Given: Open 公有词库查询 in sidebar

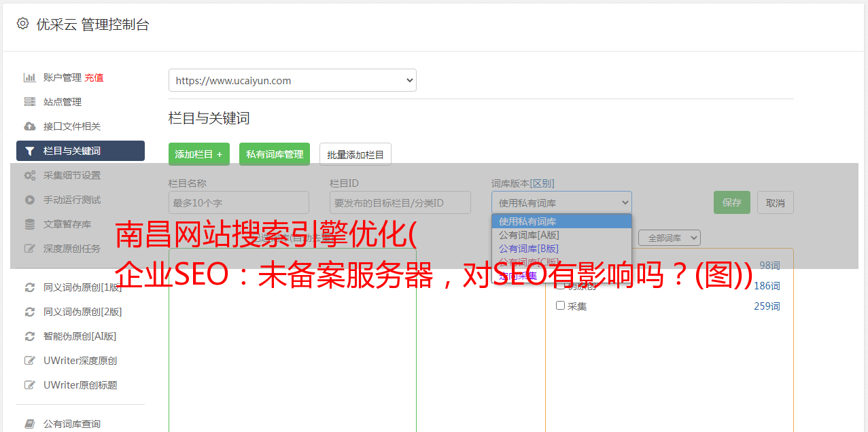Looking at the screenshot, I should click(72, 424).
